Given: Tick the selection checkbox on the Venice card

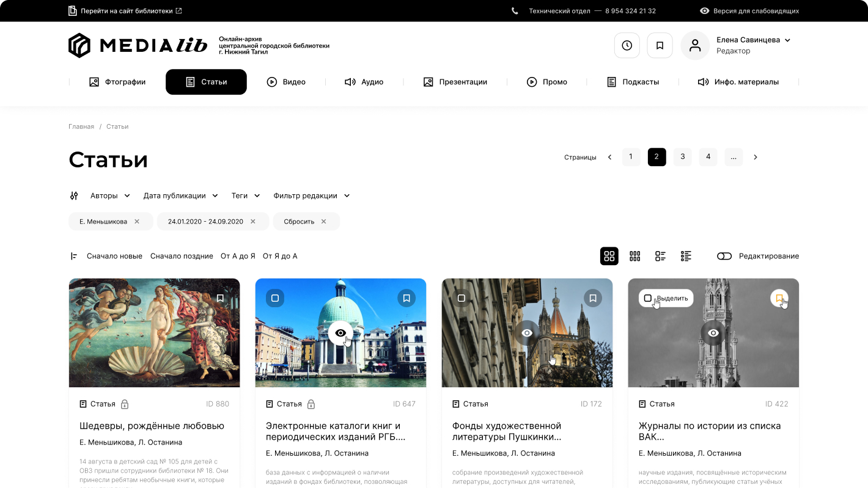Looking at the screenshot, I should (x=275, y=298).
